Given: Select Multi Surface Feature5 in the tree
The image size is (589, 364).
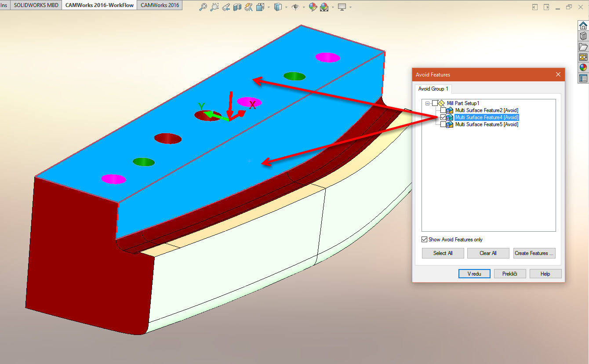Looking at the screenshot, I should point(486,124).
